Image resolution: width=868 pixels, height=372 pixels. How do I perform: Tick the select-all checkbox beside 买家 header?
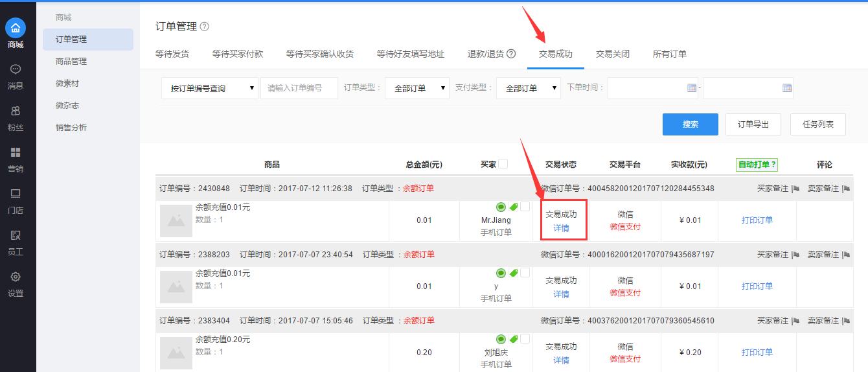tap(503, 164)
